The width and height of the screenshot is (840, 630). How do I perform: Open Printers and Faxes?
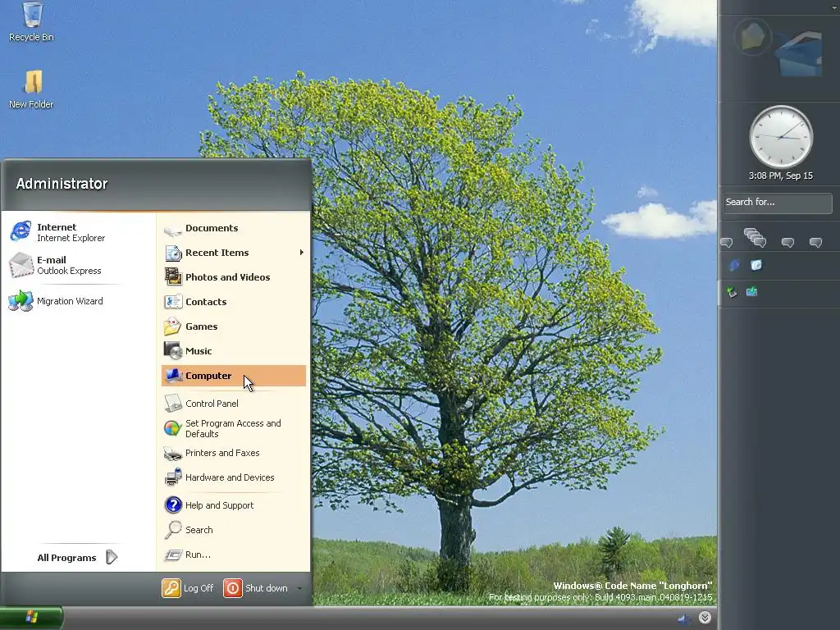(x=212, y=453)
